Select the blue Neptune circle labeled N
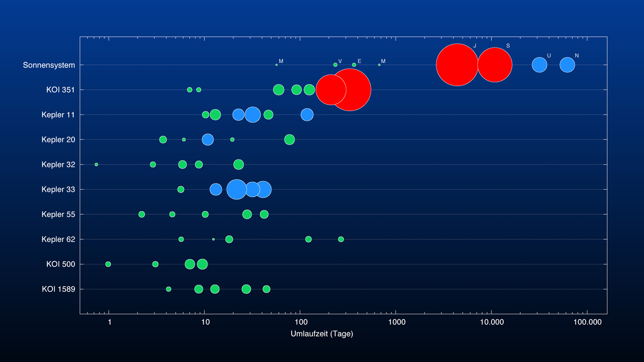 coord(567,65)
